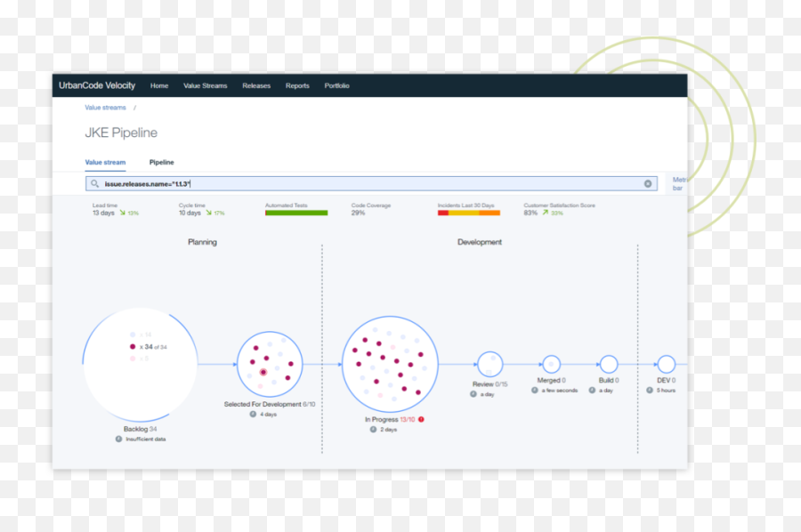
Task: Open the Review stage circle
Action: pos(489,365)
